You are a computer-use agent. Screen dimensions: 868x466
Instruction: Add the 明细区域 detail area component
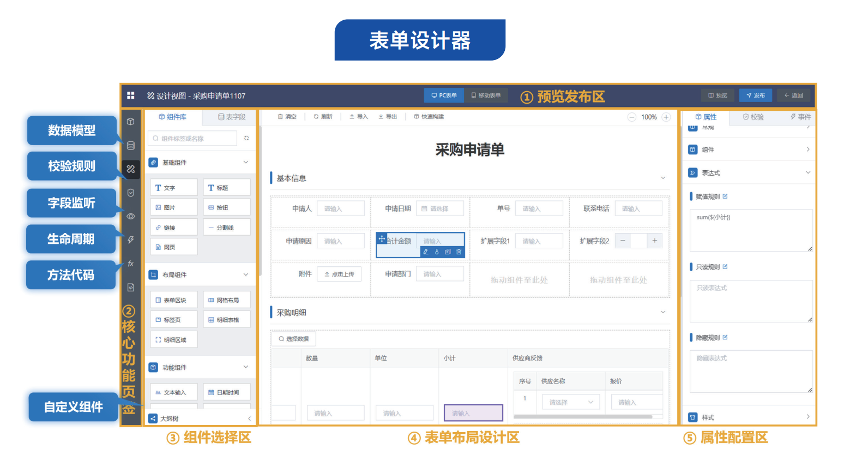click(174, 339)
